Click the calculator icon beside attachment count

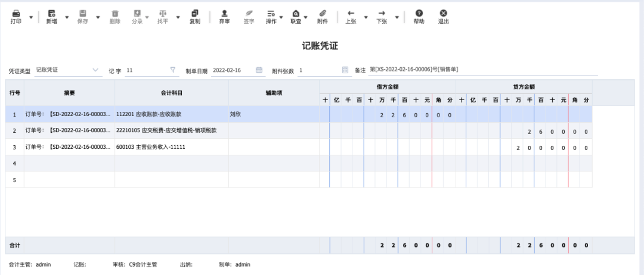[345, 70]
